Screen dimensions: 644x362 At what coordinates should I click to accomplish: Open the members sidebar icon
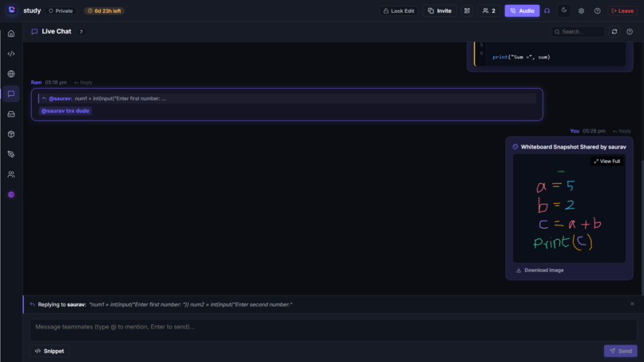[x=11, y=175]
